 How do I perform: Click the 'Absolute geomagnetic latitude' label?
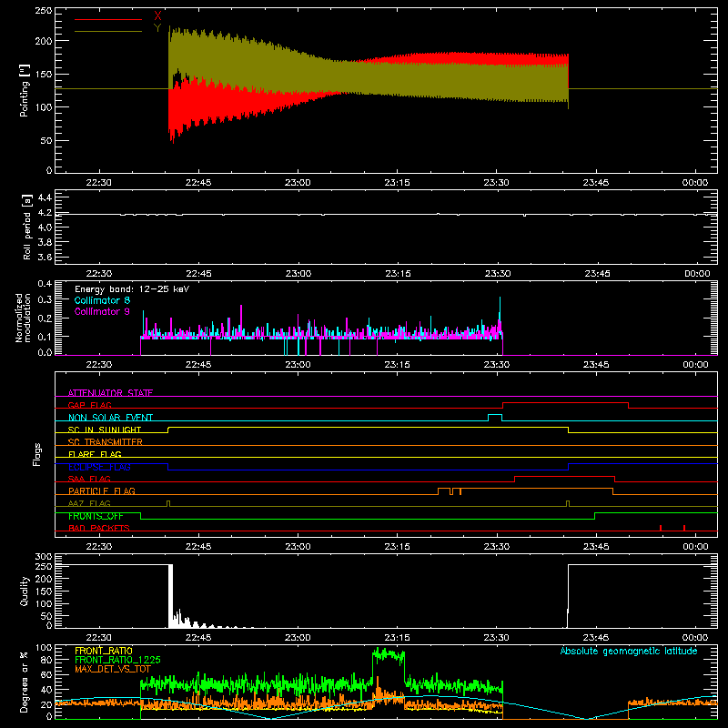tap(629, 651)
